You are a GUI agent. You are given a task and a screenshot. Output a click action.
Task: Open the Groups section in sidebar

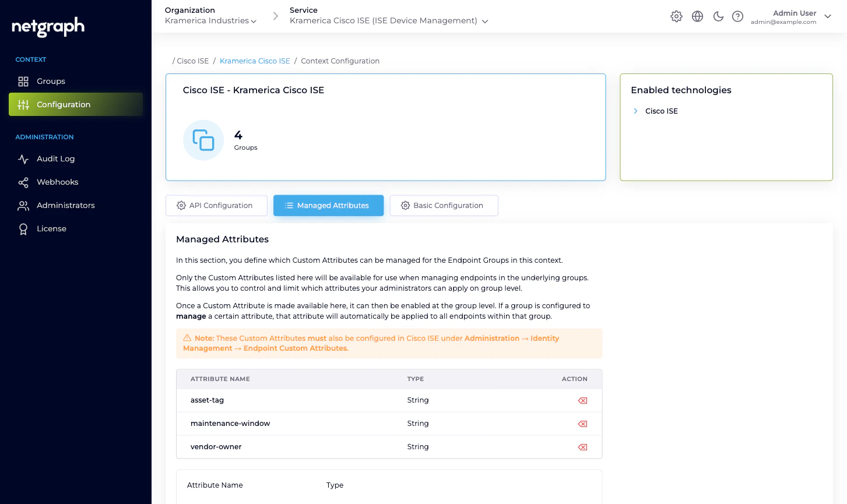tap(51, 82)
